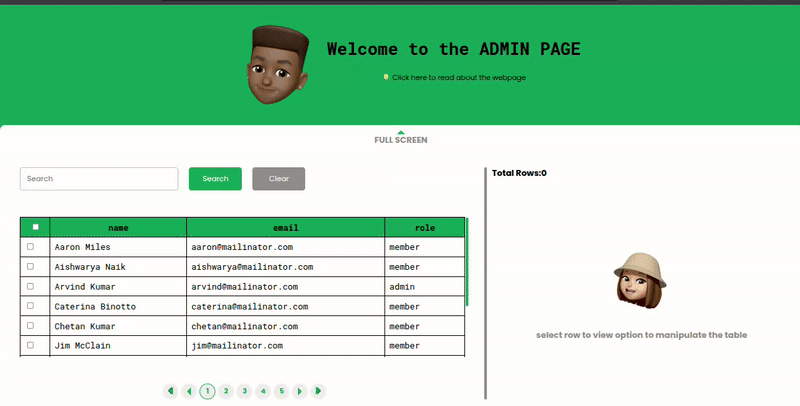The width and height of the screenshot is (800, 406).
Task: Open page 1 in pagination
Action: (207, 391)
